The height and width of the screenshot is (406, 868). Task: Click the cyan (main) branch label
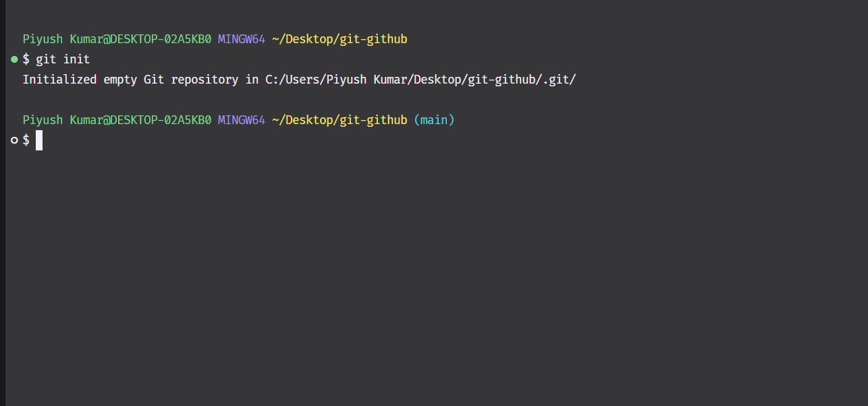[434, 120]
